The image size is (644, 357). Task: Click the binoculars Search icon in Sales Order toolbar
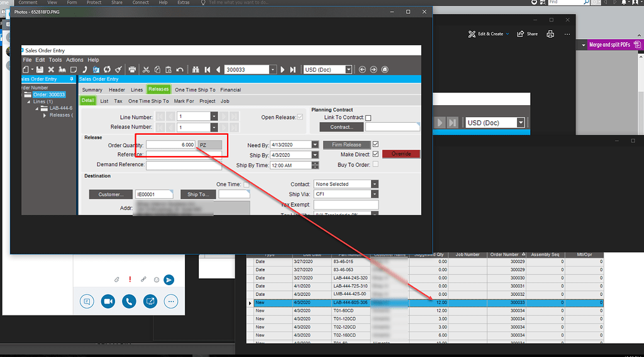tap(196, 69)
